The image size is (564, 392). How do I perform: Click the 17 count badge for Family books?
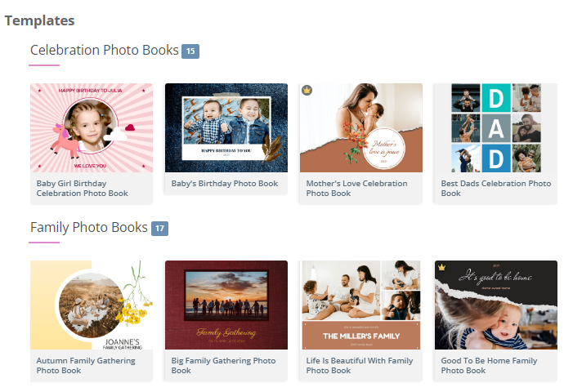[159, 229]
